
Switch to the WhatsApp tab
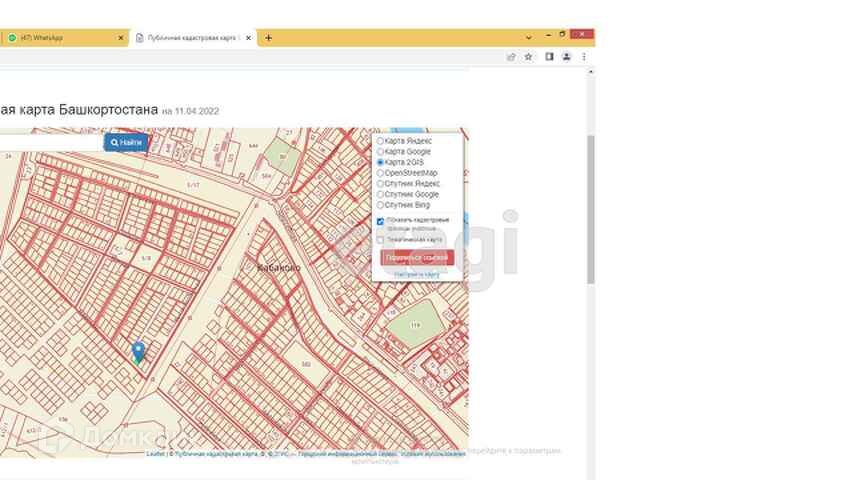pyautogui.click(x=60, y=38)
